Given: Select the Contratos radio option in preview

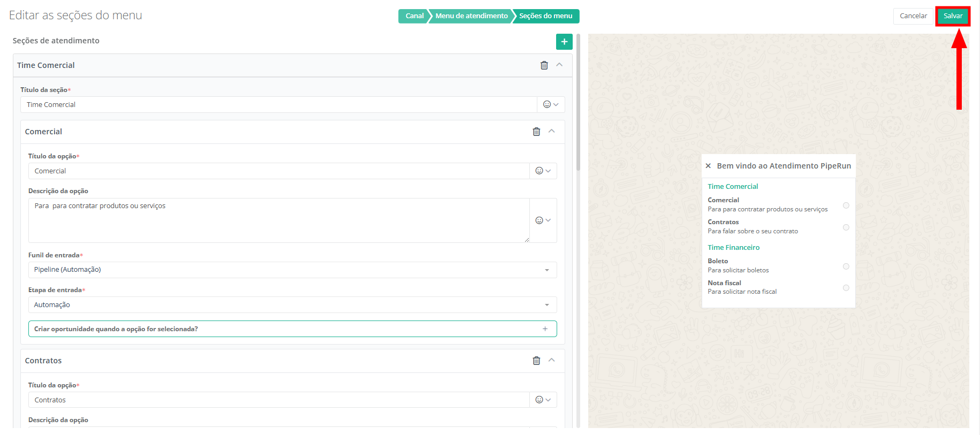Looking at the screenshot, I should point(846,227).
